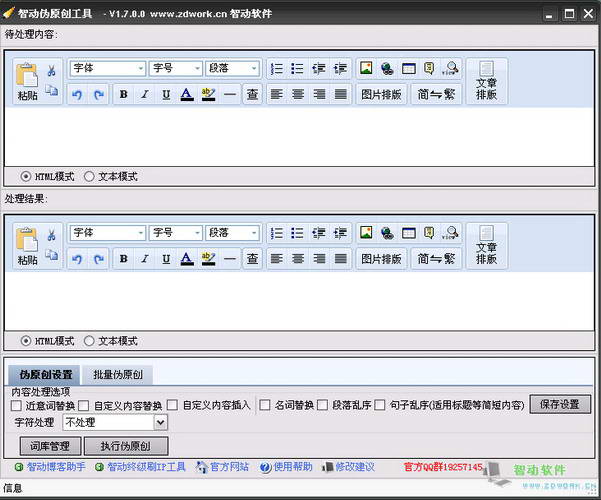Viewport: 601px width, 500px height.
Task: Click the 执行伪原创 button
Action: (x=126, y=446)
